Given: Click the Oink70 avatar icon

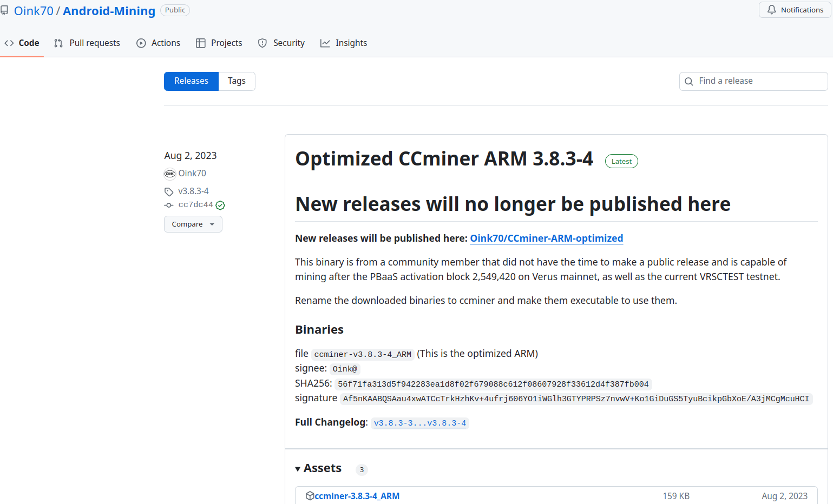Looking at the screenshot, I should 170,174.
